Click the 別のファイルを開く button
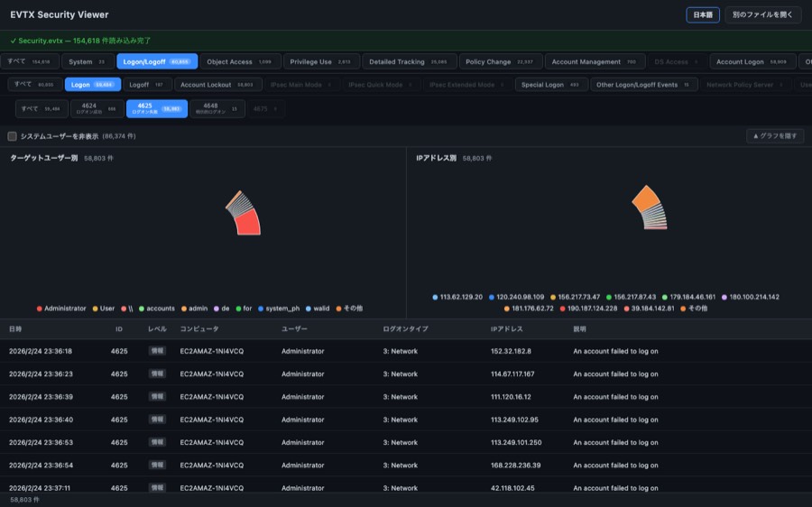The height and width of the screenshot is (507, 812). pos(762,14)
